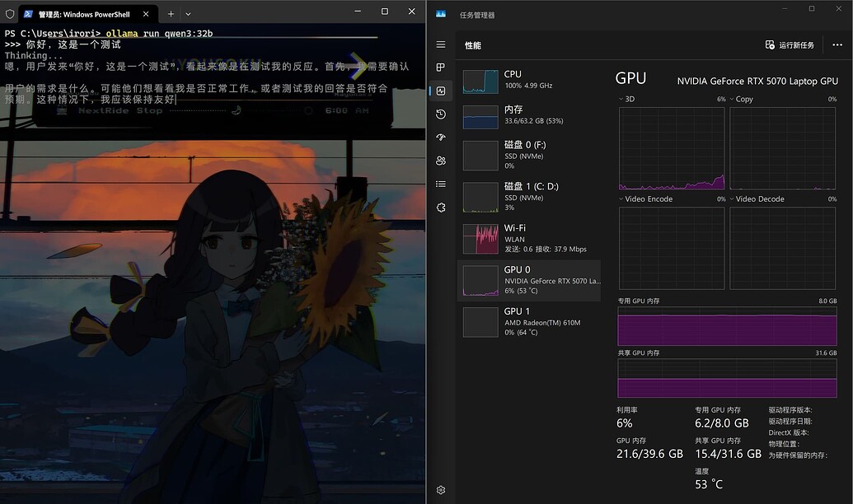Click Run new task button
Screen dimensions: 853x504
790,45
